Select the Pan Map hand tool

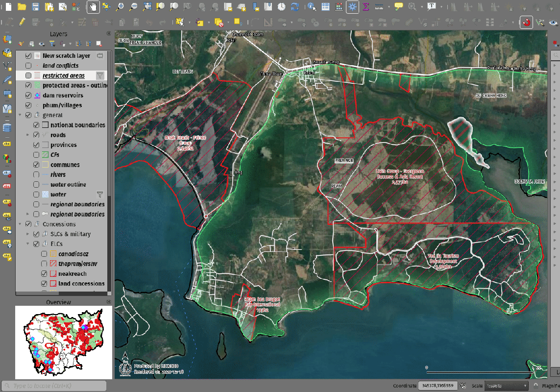93,7
